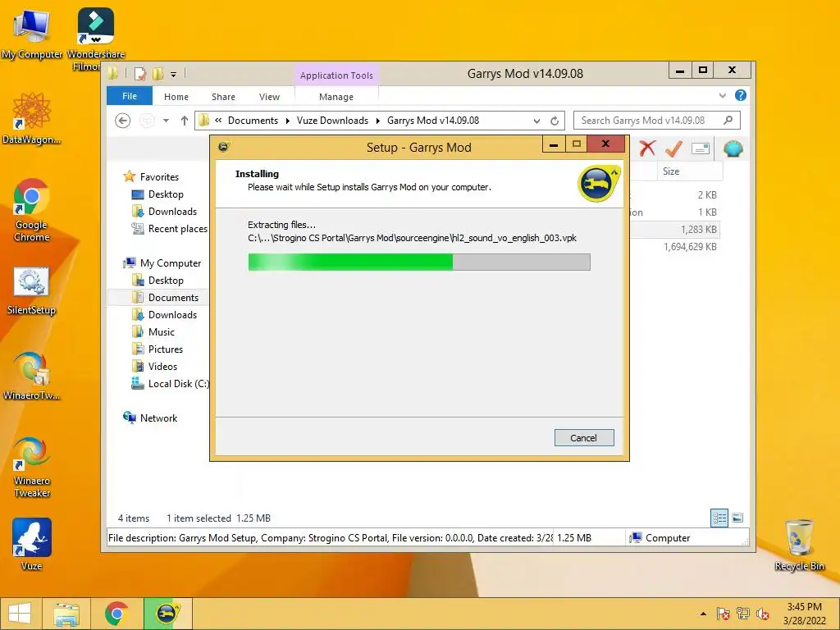Click the globe shell icon in Explorer toolbar
Screen dimensions: 840x630
pos(733,148)
